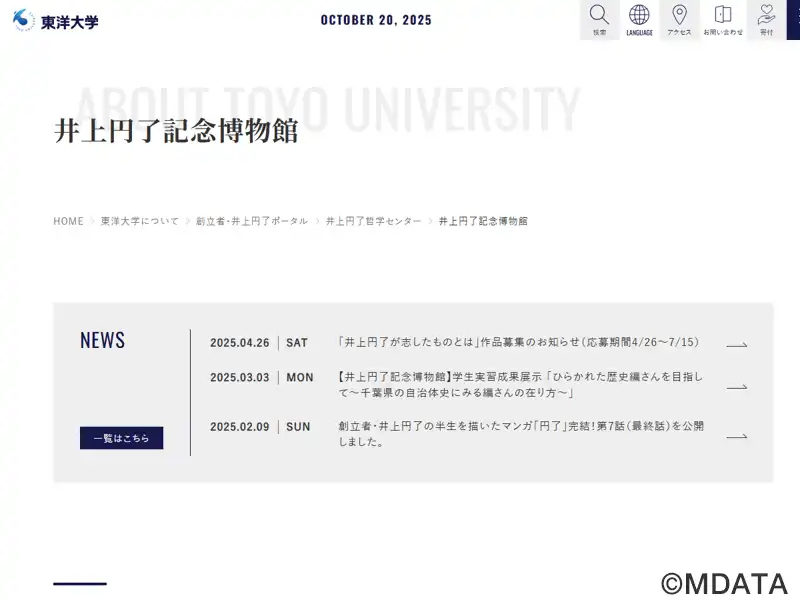This screenshot has height=600, width=800.
Task: Open the 創立者・井上円了ポータル breadcrumb link
Action: pos(252,221)
